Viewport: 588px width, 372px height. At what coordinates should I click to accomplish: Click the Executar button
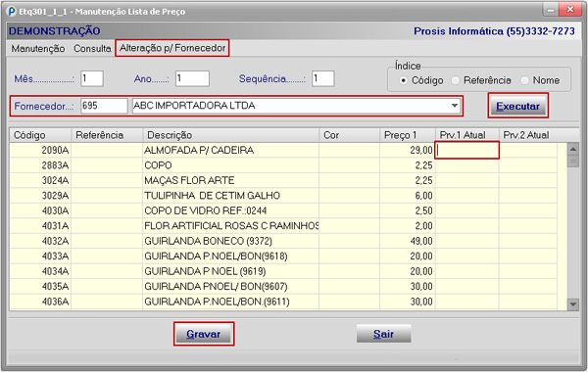(x=517, y=106)
